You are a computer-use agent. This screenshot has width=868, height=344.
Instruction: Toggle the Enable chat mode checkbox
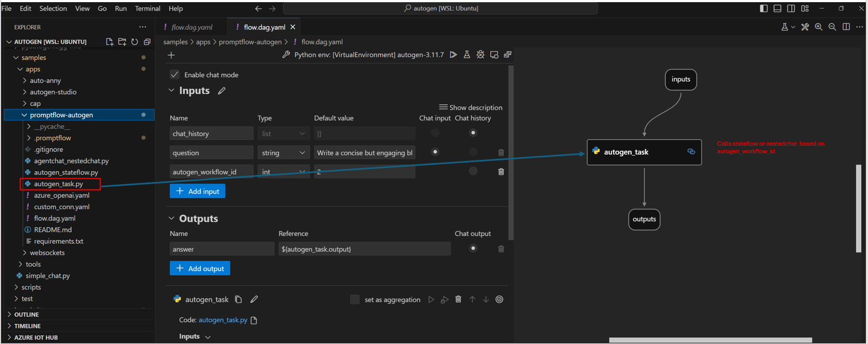[x=175, y=75]
